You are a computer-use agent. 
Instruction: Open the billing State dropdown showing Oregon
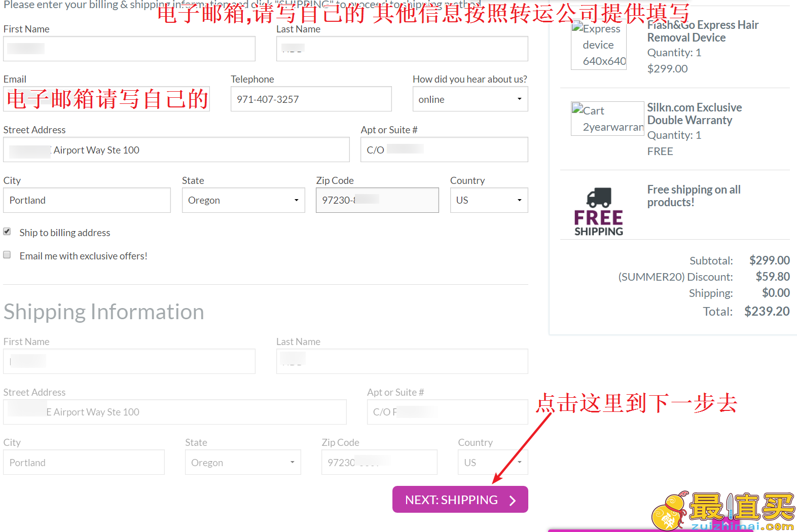point(243,200)
